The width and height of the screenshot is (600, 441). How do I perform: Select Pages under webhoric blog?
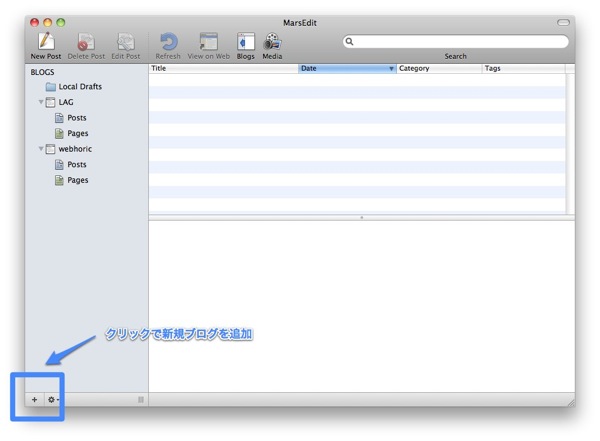pos(77,180)
